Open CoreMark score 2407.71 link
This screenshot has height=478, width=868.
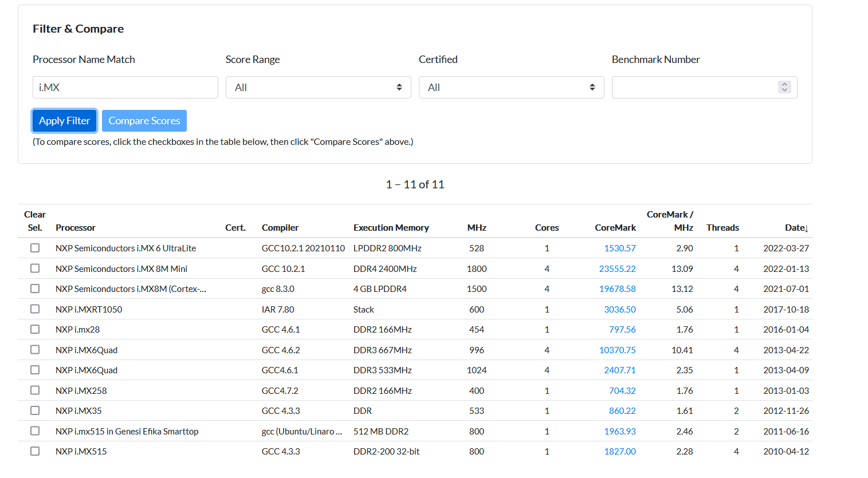pyautogui.click(x=620, y=370)
